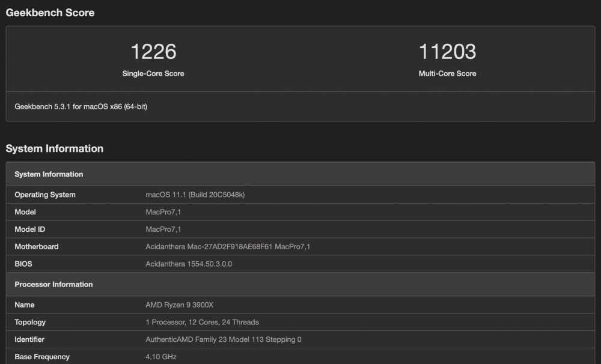Click the Operating System row label
The width and height of the screenshot is (601, 364).
point(45,195)
